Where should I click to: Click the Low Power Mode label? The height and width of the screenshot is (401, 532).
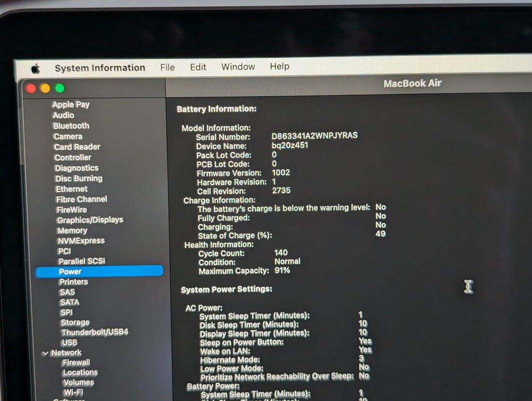(x=232, y=368)
